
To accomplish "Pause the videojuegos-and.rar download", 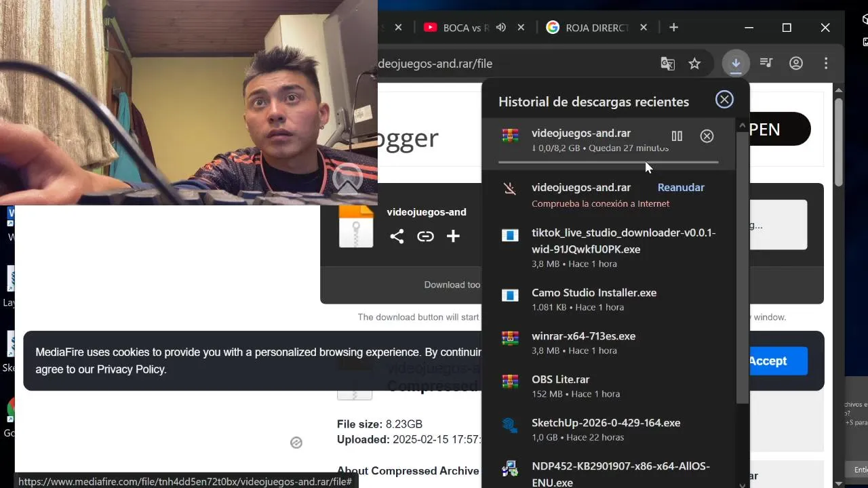I will tap(677, 136).
